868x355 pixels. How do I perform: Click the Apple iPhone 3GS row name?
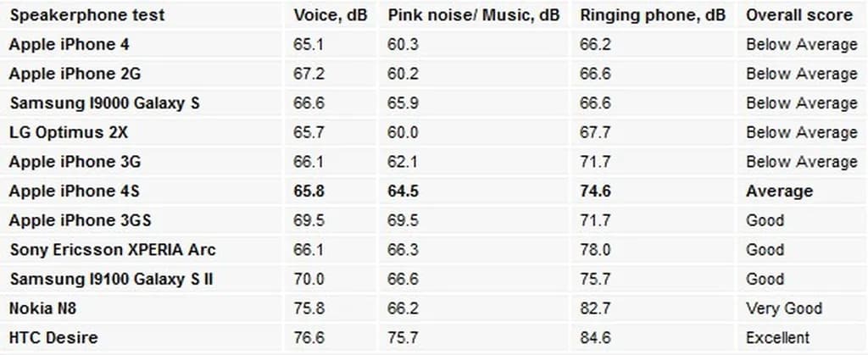(x=80, y=220)
